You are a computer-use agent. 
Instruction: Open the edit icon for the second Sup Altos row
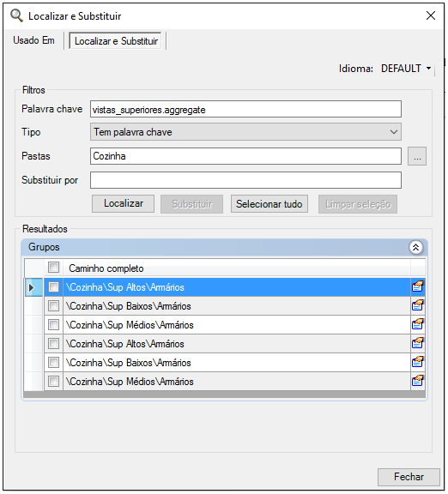[x=417, y=343]
